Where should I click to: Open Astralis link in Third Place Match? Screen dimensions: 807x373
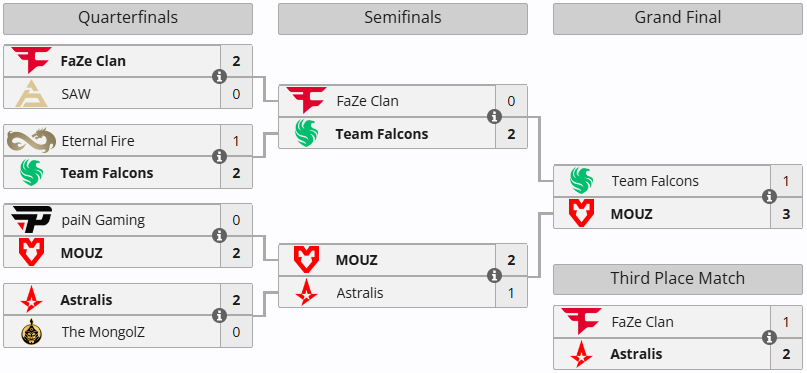(x=636, y=354)
